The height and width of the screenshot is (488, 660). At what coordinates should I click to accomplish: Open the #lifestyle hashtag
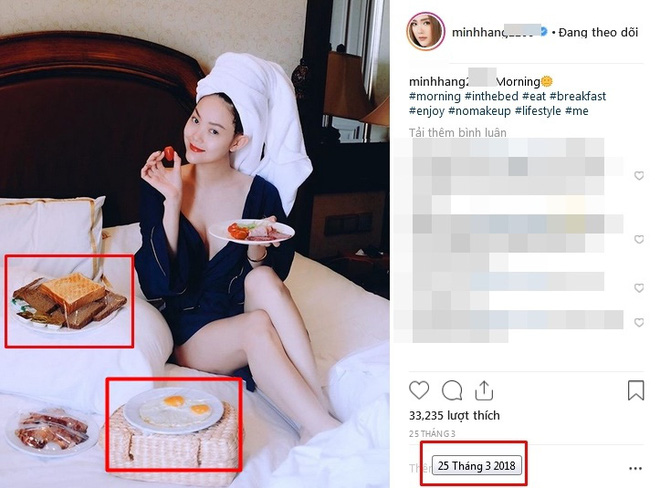(538, 111)
